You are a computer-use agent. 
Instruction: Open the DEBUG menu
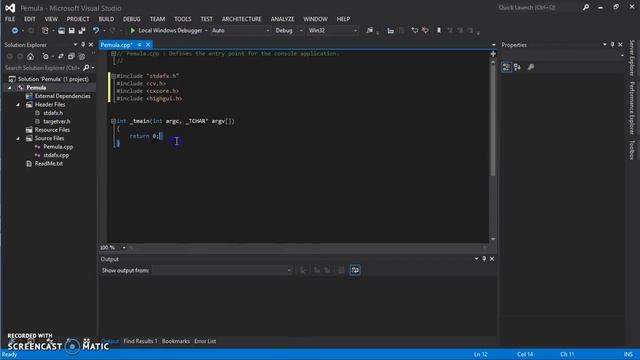(131, 19)
